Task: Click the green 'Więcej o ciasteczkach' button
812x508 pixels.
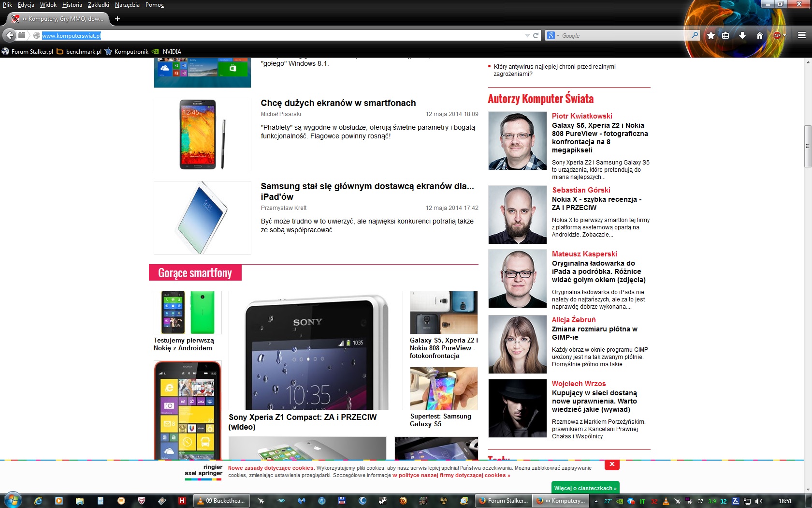Action: tap(585, 488)
